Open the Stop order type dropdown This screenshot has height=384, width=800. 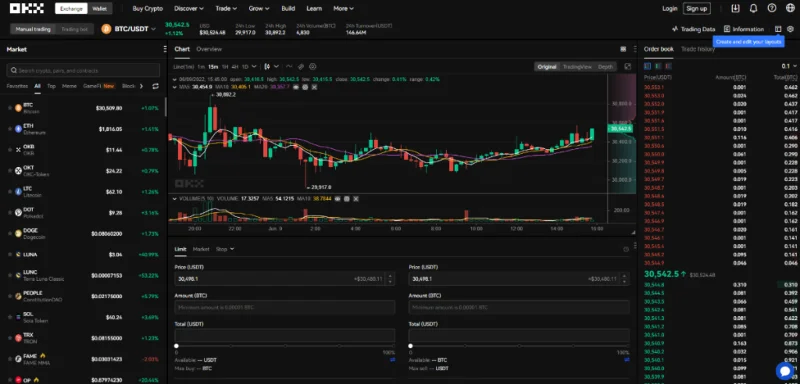(225, 249)
